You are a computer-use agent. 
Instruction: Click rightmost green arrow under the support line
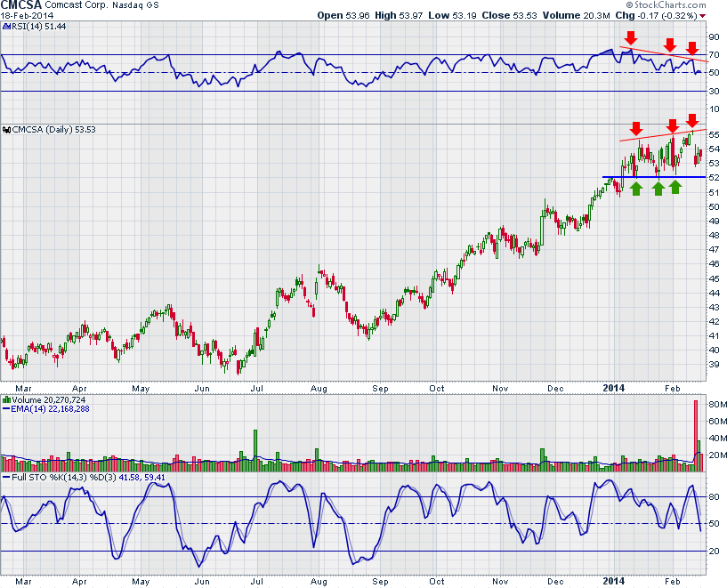pyautogui.click(x=675, y=186)
